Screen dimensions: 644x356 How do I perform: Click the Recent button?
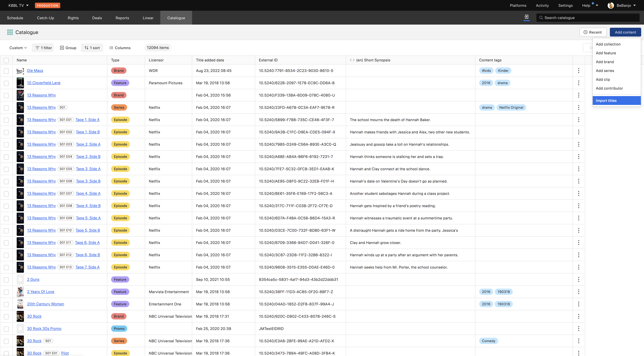point(593,32)
